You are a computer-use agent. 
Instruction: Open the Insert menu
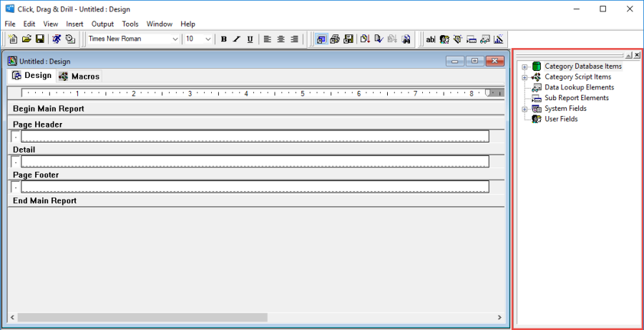click(74, 24)
